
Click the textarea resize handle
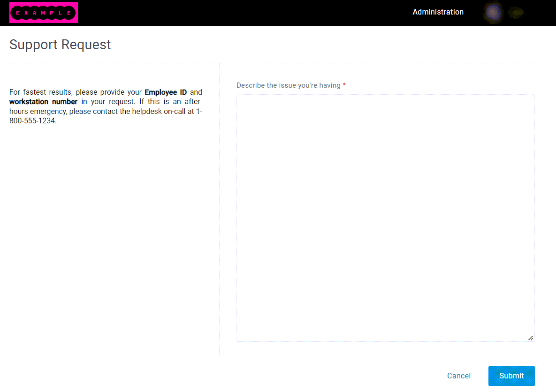tap(531, 337)
